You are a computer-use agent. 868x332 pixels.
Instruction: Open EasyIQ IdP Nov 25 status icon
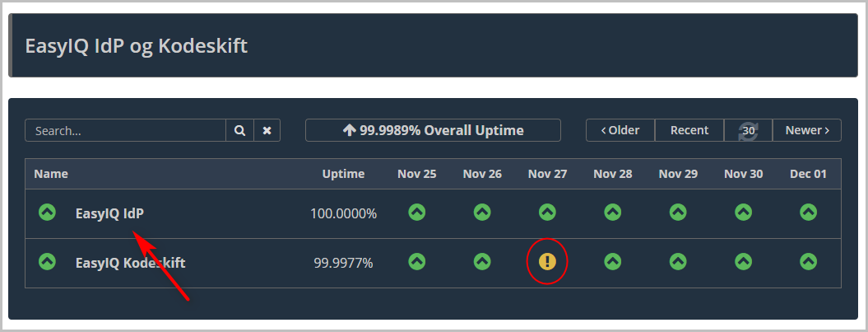point(417,213)
